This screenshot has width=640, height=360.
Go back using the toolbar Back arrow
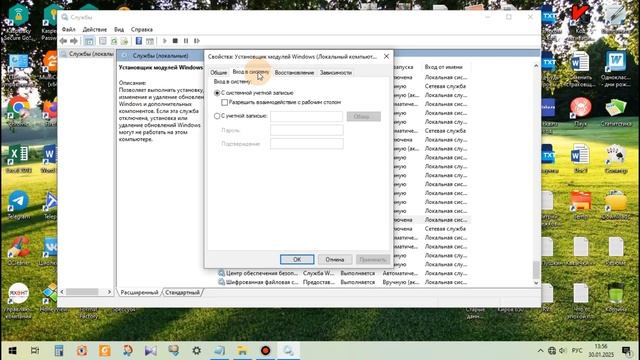pyautogui.click(x=63, y=41)
